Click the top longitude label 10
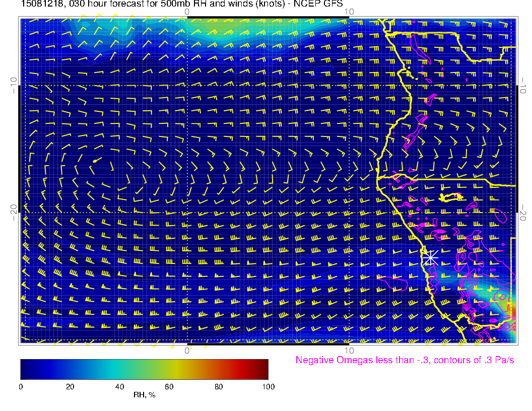This screenshot has width=532, height=411. pos(349,12)
